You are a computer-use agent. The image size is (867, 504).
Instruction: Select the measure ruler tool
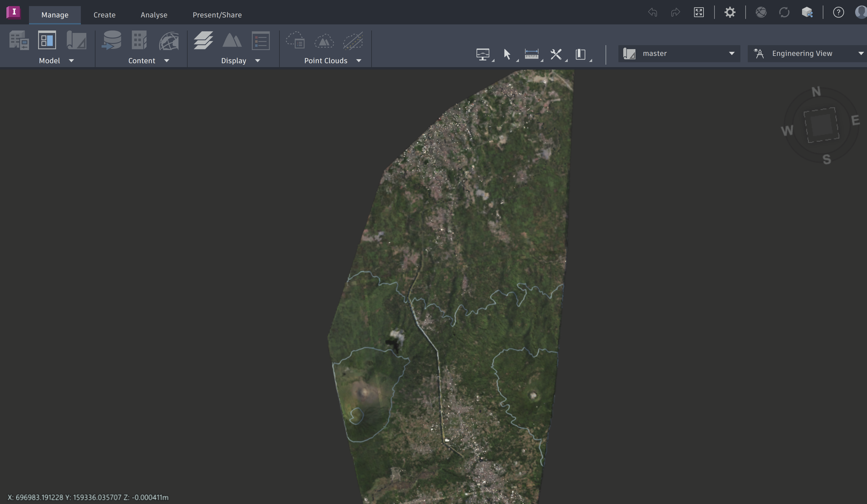coord(531,54)
